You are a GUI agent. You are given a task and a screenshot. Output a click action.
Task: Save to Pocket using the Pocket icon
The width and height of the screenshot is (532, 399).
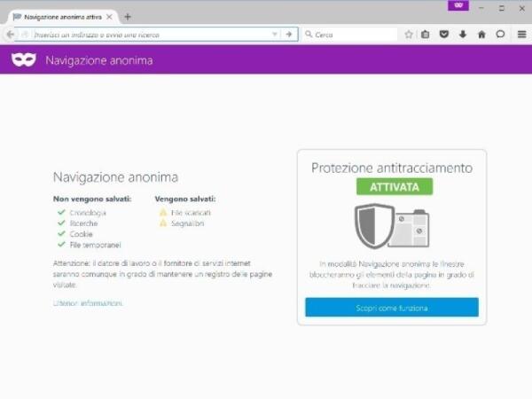coord(444,35)
